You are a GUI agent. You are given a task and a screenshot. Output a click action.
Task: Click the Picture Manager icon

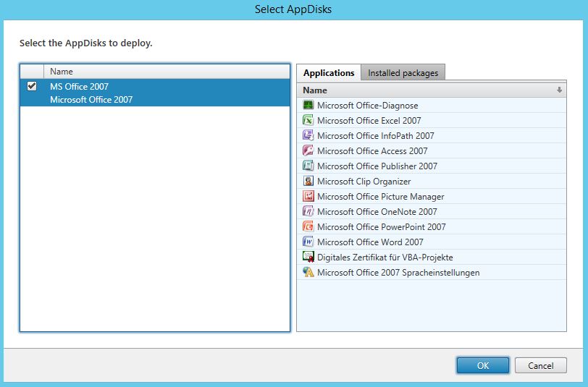click(x=308, y=197)
